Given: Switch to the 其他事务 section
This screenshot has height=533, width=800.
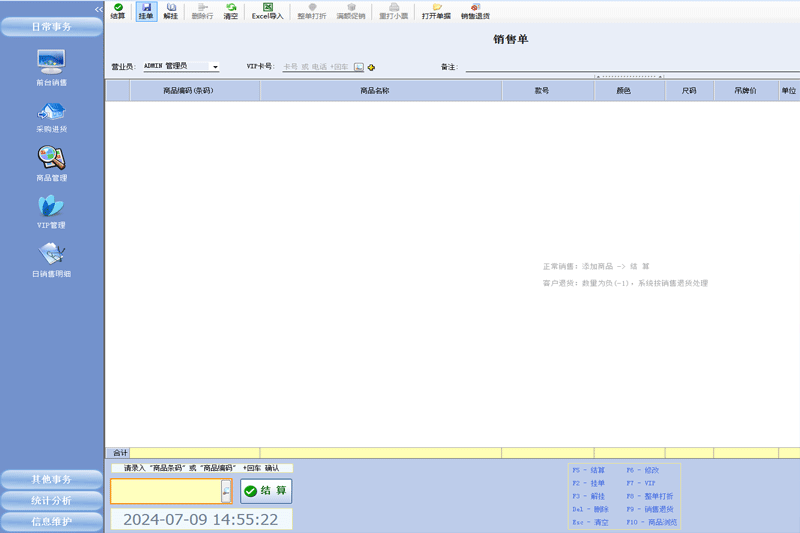Looking at the screenshot, I should [51, 479].
